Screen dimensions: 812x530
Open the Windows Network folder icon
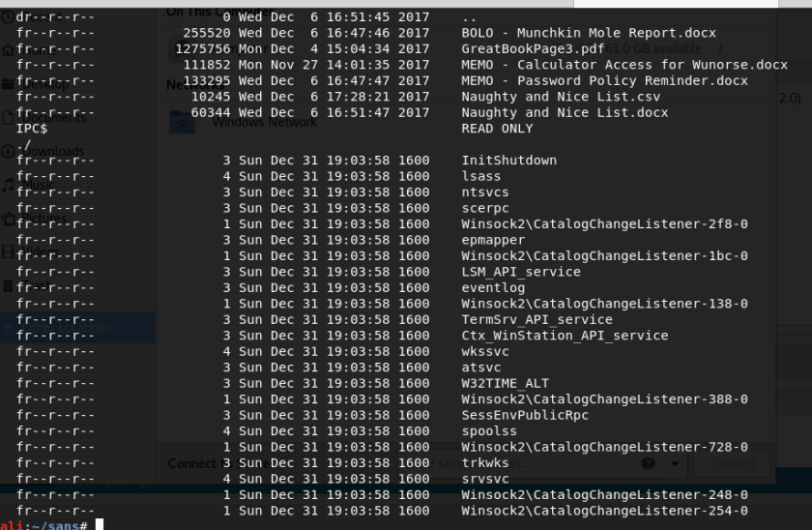pyautogui.click(x=183, y=122)
